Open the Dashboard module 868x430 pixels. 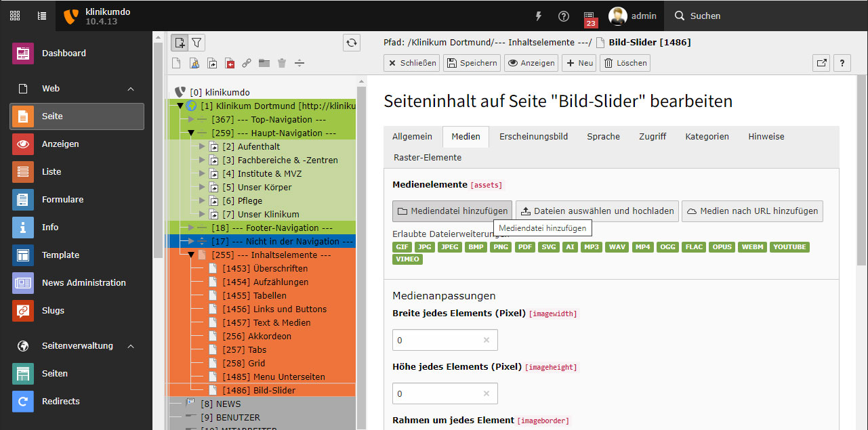click(x=77, y=53)
